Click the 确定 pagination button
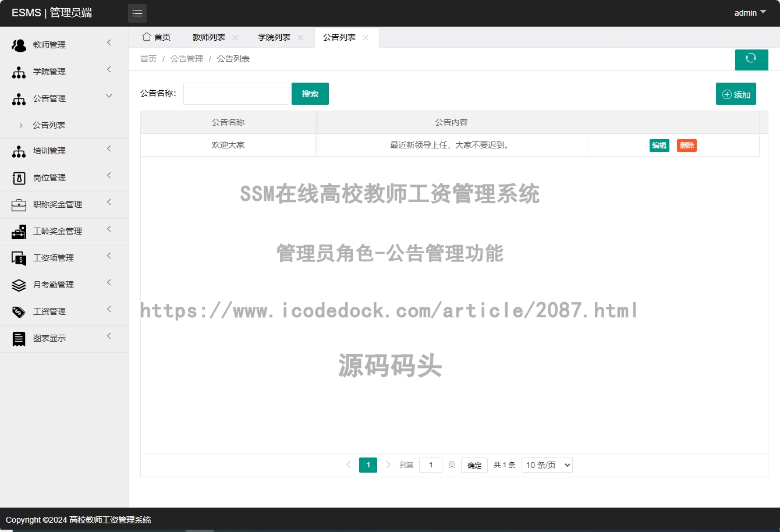780x532 pixels. pyautogui.click(x=474, y=465)
